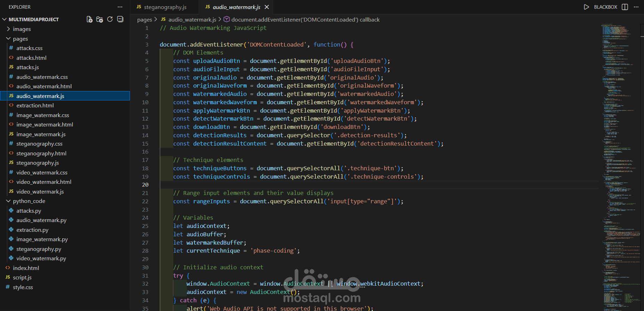Image resolution: width=644 pixels, height=311 pixels.
Task: Click the split editor layout icon
Action: tap(625, 7)
